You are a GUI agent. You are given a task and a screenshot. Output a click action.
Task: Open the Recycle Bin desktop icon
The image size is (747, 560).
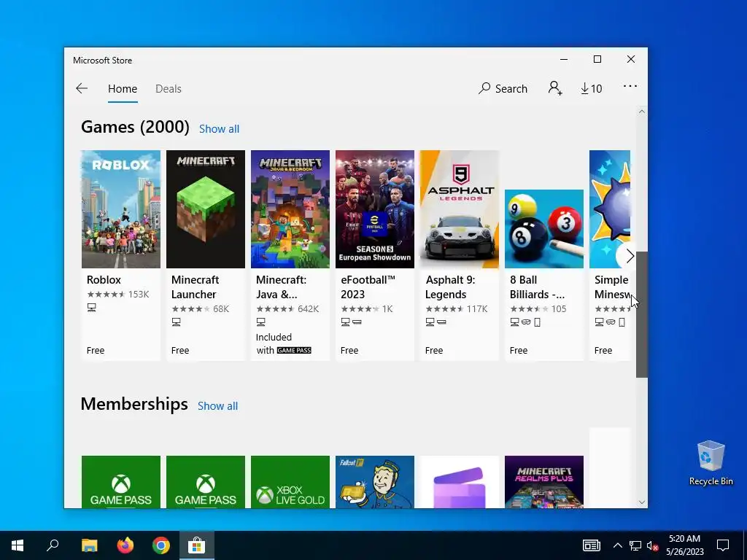coord(711,463)
